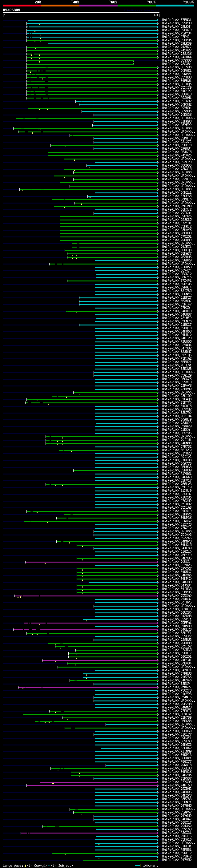Select hit UniRef100_Q9SP38
The width and height of the screenshot is (197, 868).
(x=177, y=23)
